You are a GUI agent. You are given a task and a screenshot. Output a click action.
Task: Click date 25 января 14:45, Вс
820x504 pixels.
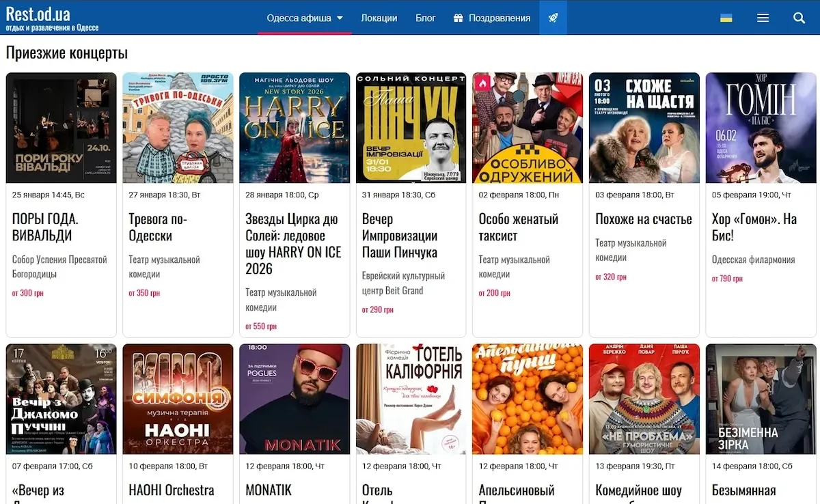point(49,195)
